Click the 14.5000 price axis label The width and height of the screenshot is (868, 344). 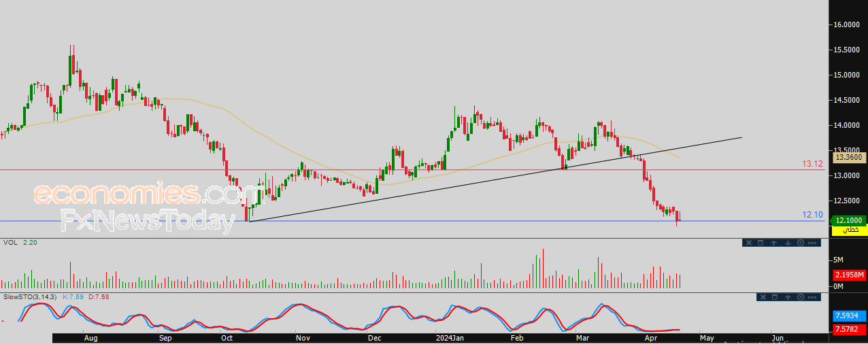tap(848, 100)
